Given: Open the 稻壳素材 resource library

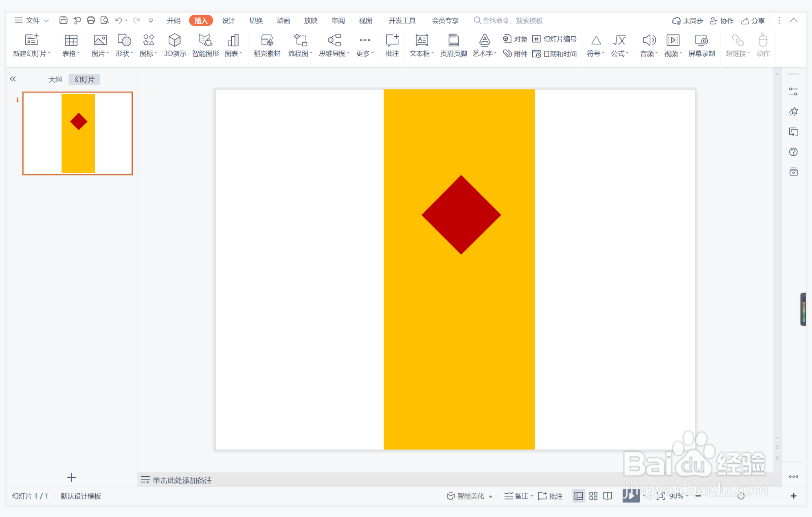Looking at the screenshot, I should [267, 45].
